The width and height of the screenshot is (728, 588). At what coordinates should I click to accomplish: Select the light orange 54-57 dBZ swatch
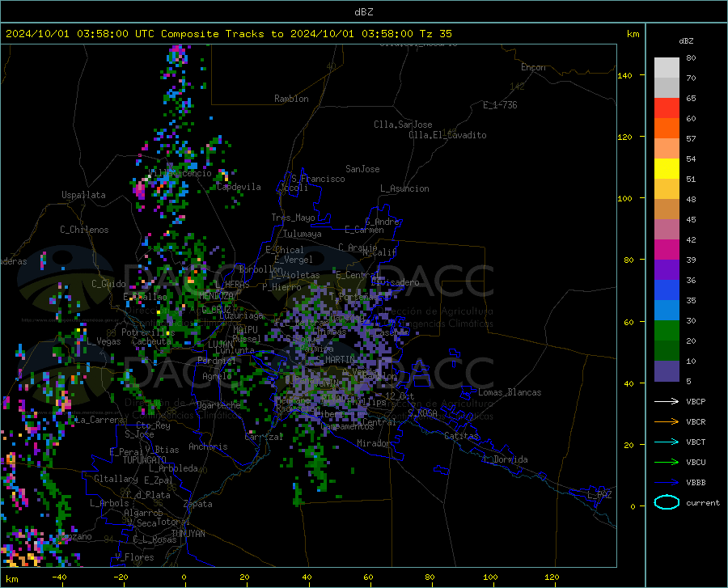[667, 149]
